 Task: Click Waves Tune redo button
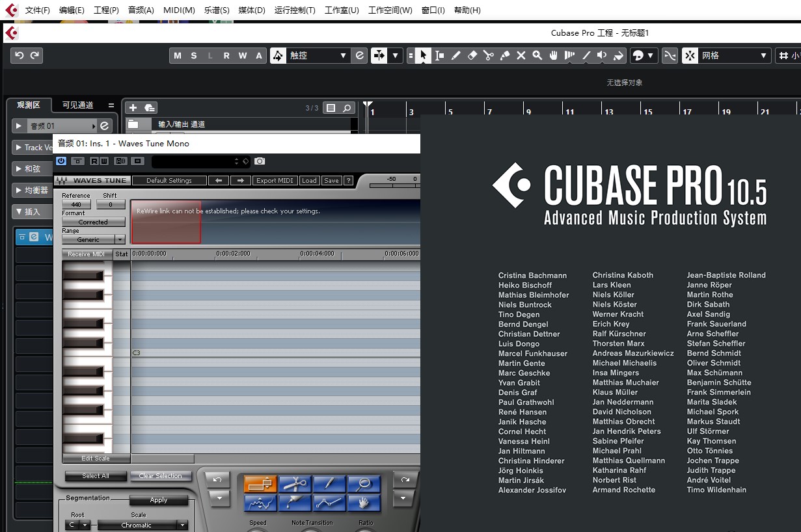click(405, 480)
